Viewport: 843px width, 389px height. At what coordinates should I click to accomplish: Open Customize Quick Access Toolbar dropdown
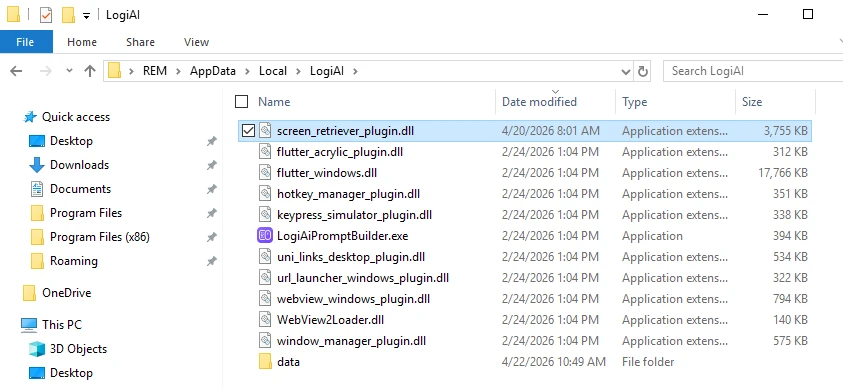click(86, 16)
